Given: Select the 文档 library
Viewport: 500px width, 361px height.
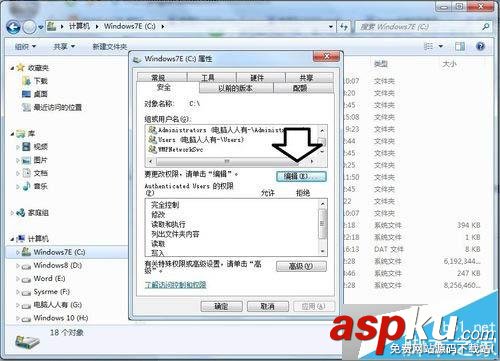Looking at the screenshot, I should click(41, 173).
